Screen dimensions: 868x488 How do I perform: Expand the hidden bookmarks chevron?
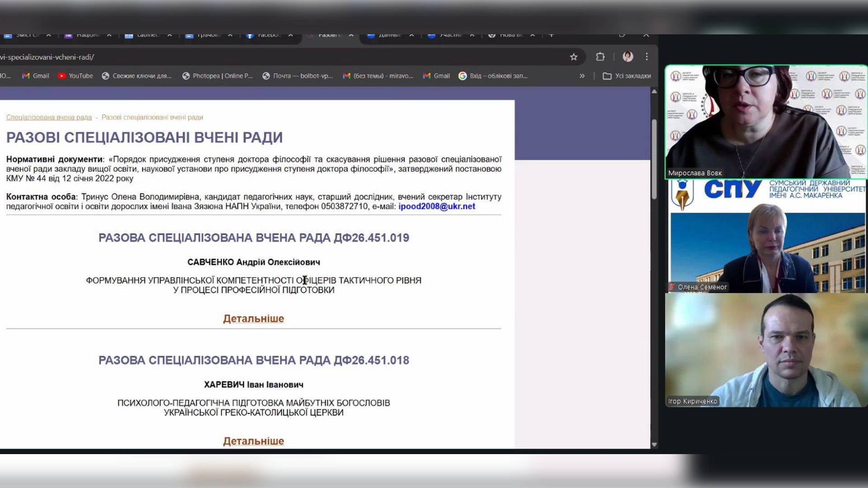582,76
